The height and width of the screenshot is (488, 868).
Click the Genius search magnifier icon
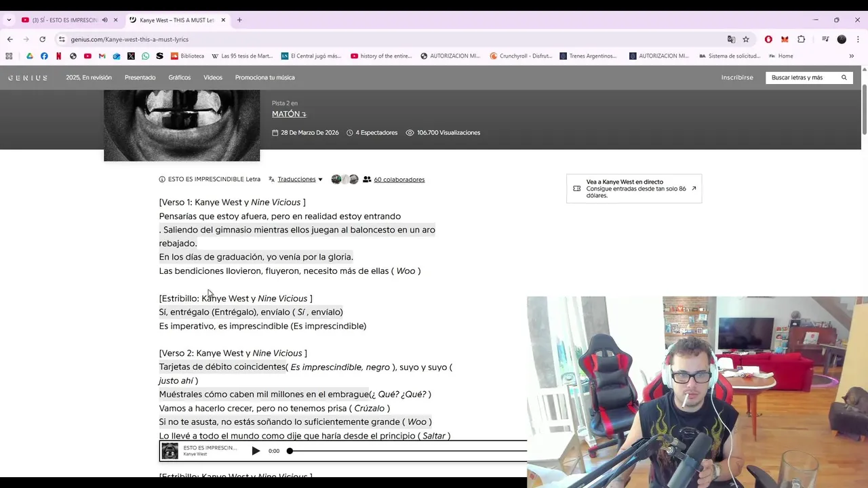click(x=844, y=77)
